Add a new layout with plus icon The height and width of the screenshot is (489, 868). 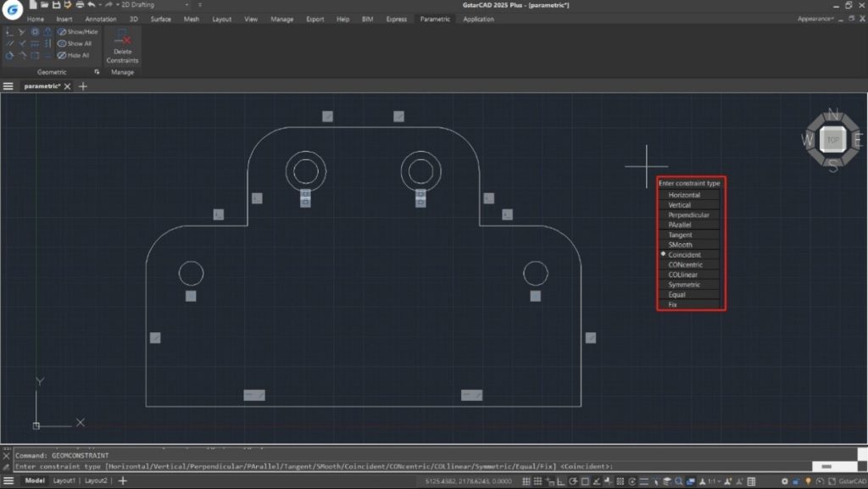coord(123,481)
